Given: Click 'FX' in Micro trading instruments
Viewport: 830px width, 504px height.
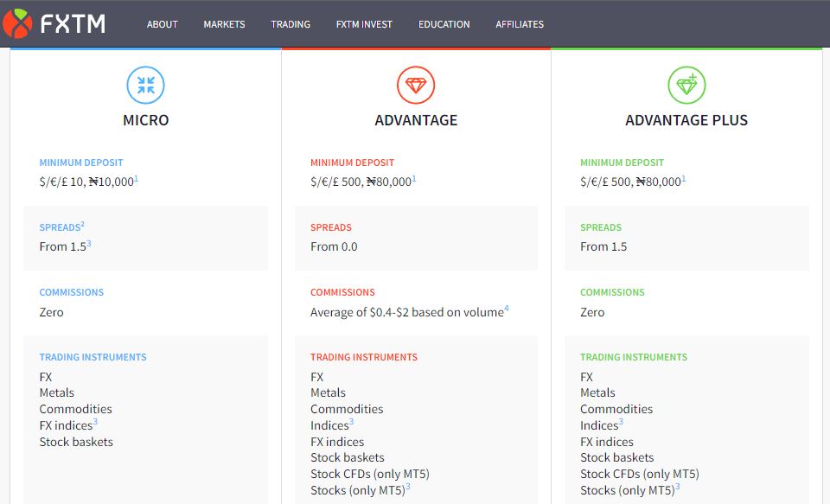Looking at the screenshot, I should coord(46,377).
